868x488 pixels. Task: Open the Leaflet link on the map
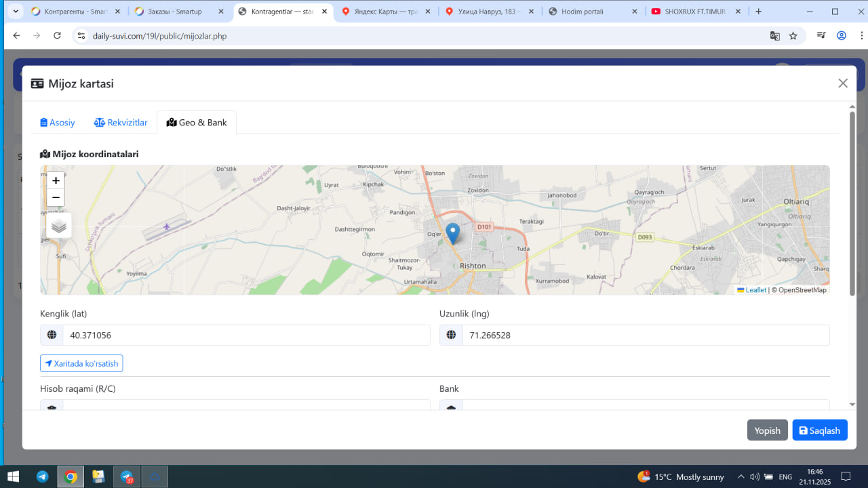pyautogui.click(x=751, y=290)
